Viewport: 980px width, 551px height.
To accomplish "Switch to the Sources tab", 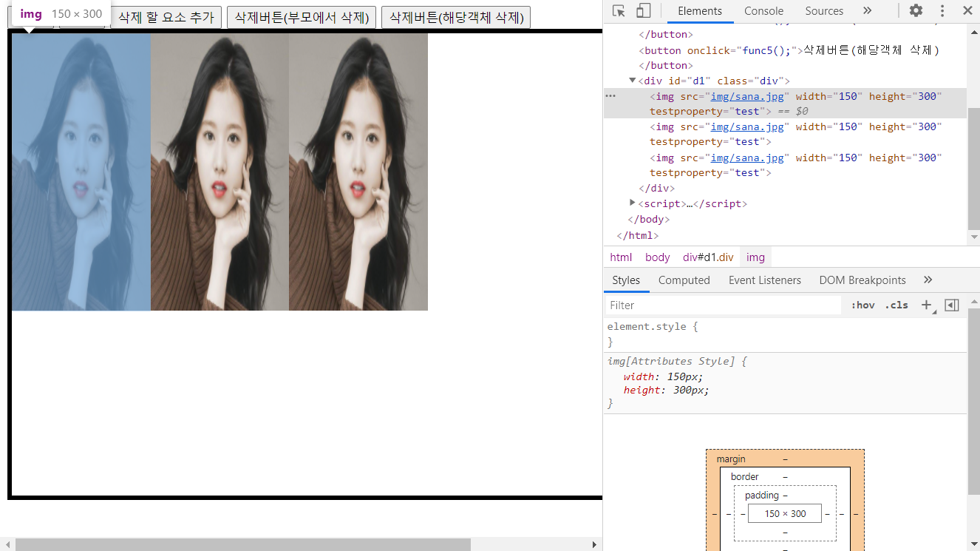I will click(x=824, y=10).
